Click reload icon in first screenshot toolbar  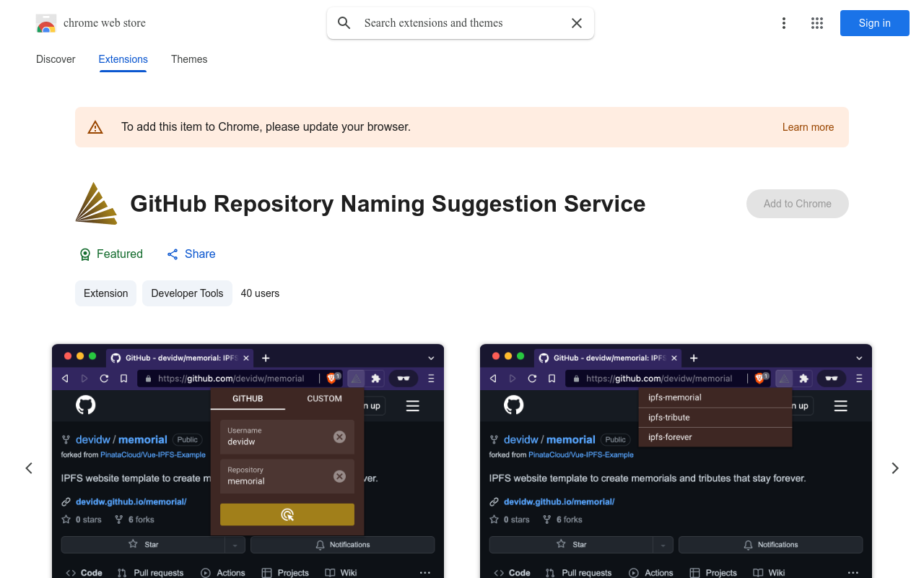104,378
